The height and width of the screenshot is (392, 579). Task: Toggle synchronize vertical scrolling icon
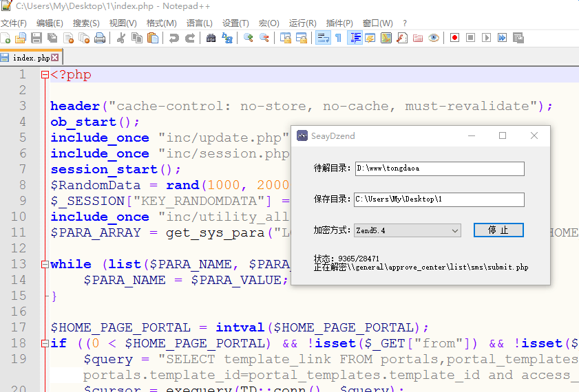tap(286, 38)
